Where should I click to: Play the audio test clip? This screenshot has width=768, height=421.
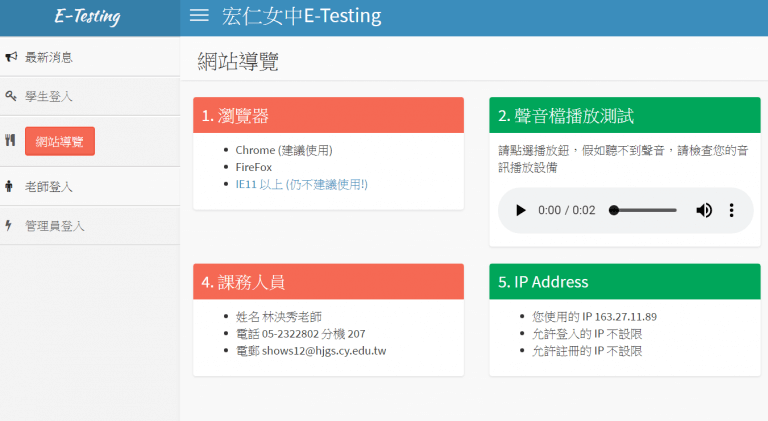tap(520, 211)
